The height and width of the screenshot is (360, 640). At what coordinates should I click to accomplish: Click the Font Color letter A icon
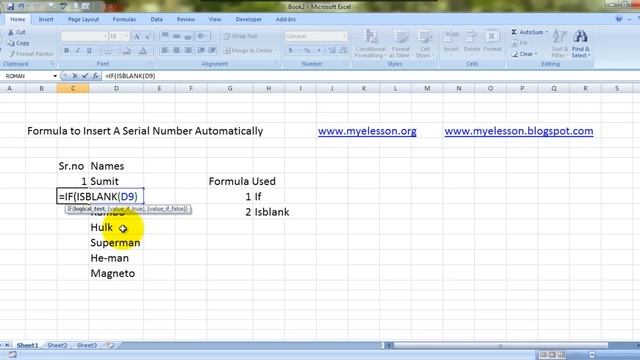click(143, 51)
